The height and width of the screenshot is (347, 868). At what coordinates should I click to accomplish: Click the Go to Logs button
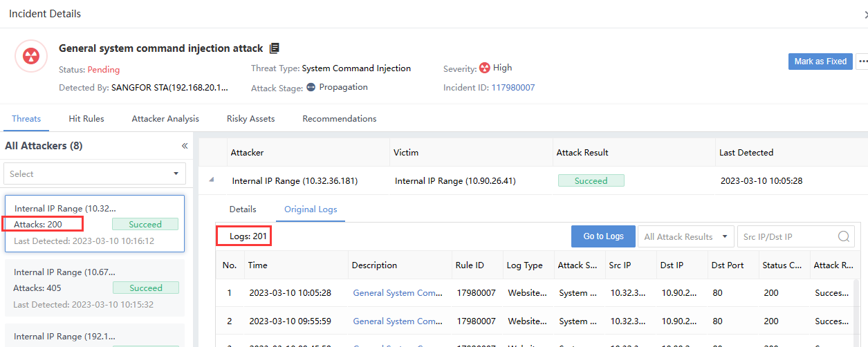[603, 236]
